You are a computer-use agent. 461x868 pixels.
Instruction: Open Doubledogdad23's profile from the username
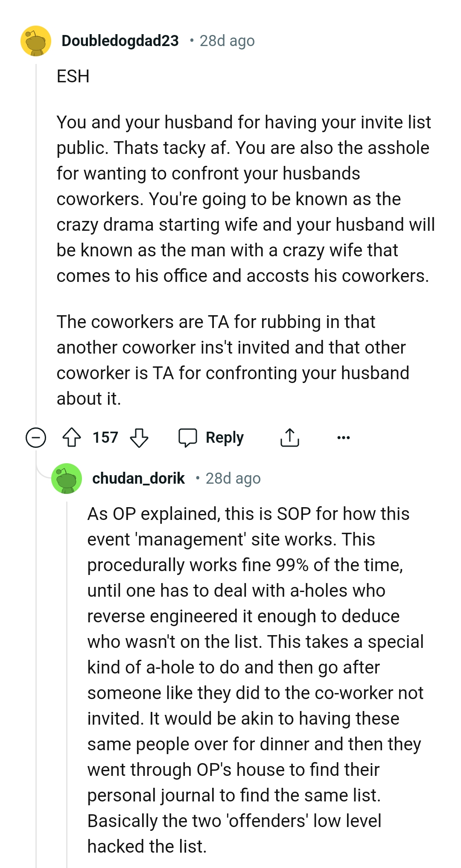point(120,41)
